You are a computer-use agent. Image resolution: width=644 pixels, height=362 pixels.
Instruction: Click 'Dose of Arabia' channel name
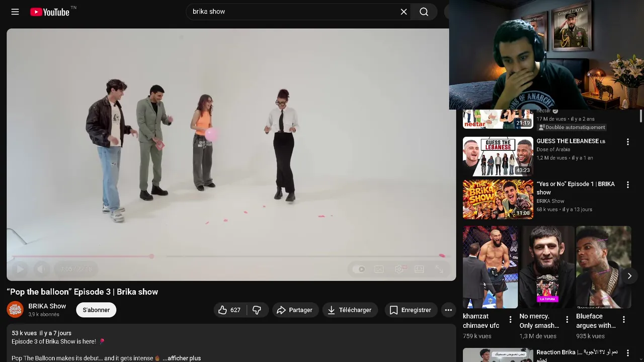point(553,149)
